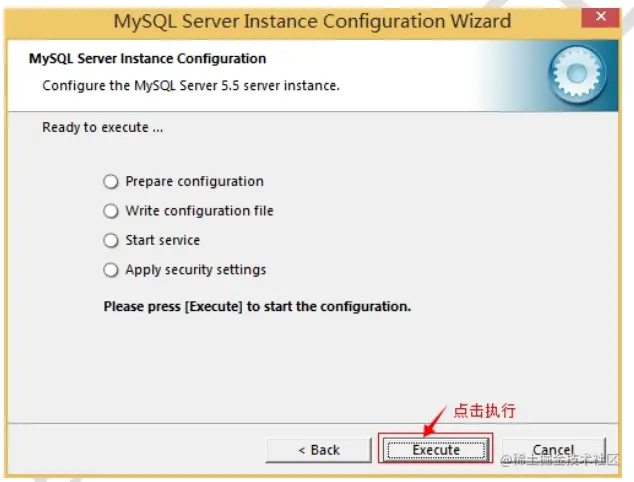Click 'Please press [Execute] to start' message
The width and height of the screenshot is (634, 482).
(257, 307)
